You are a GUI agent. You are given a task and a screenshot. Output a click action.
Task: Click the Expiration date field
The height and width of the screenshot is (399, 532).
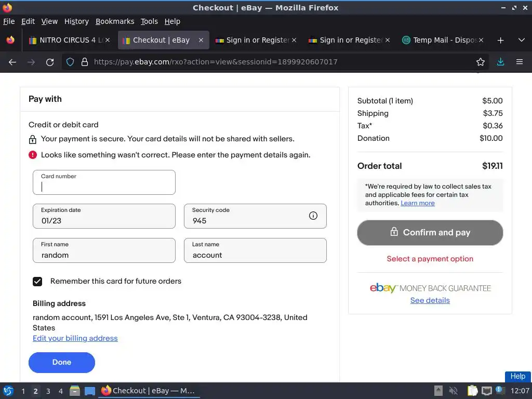tap(104, 216)
